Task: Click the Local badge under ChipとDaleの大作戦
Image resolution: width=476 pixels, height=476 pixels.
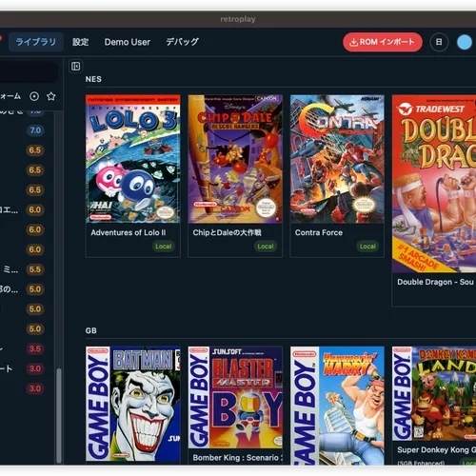Action: (x=266, y=247)
